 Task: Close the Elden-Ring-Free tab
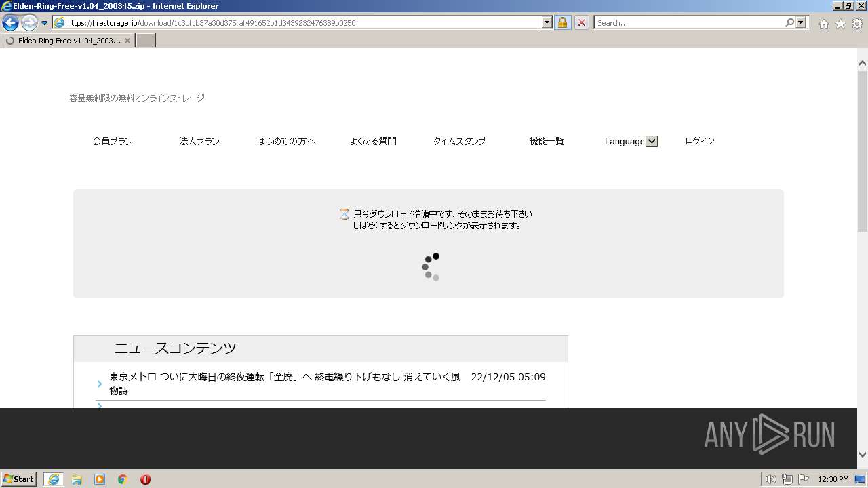[x=127, y=41]
